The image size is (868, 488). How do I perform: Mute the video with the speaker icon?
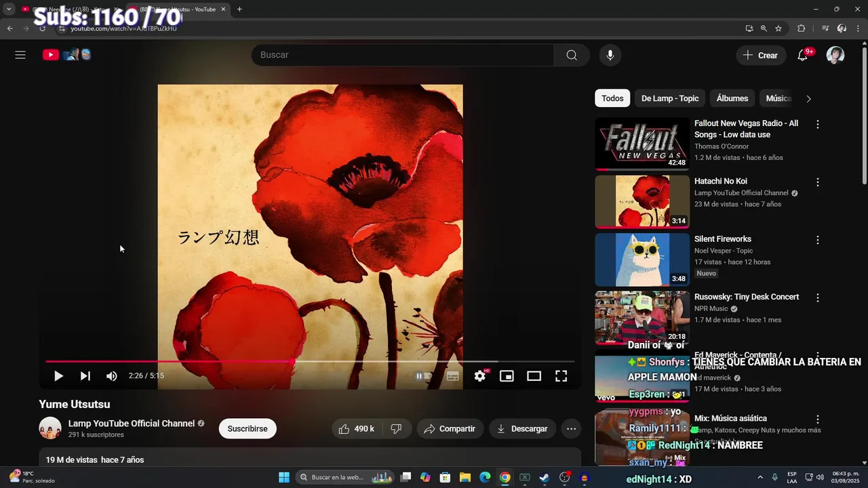pyautogui.click(x=112, y=375)
